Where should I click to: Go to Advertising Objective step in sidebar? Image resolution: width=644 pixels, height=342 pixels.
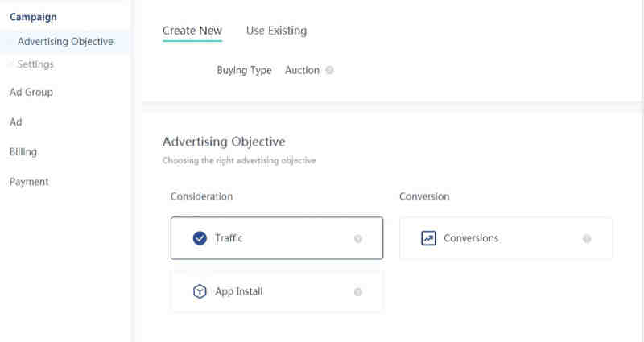65,42
